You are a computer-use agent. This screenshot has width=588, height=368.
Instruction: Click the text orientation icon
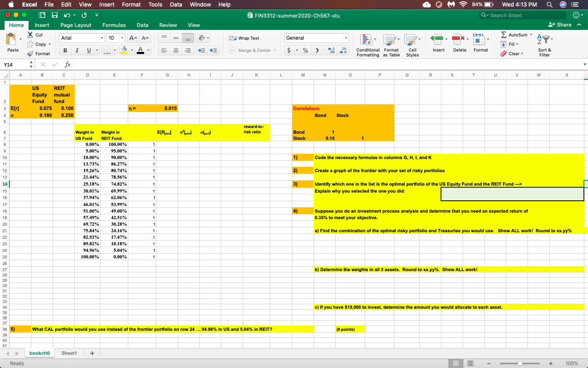pos(201,38)
